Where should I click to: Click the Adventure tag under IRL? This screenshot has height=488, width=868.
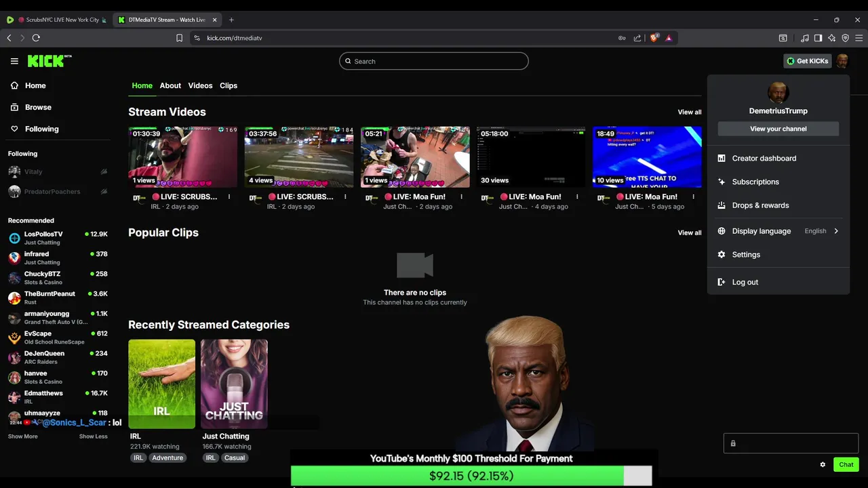(x=167, y=457)
